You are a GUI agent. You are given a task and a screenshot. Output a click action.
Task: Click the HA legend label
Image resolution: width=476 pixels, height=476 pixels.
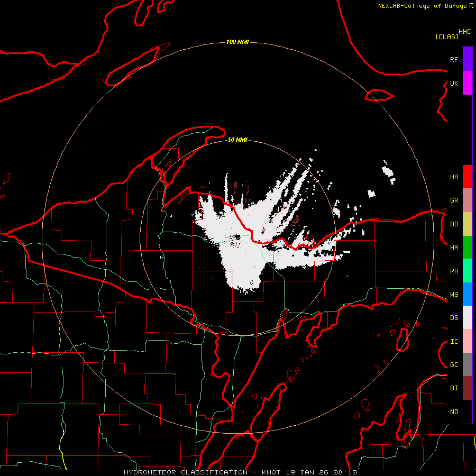pyautogui.click(x=454, y=177)
